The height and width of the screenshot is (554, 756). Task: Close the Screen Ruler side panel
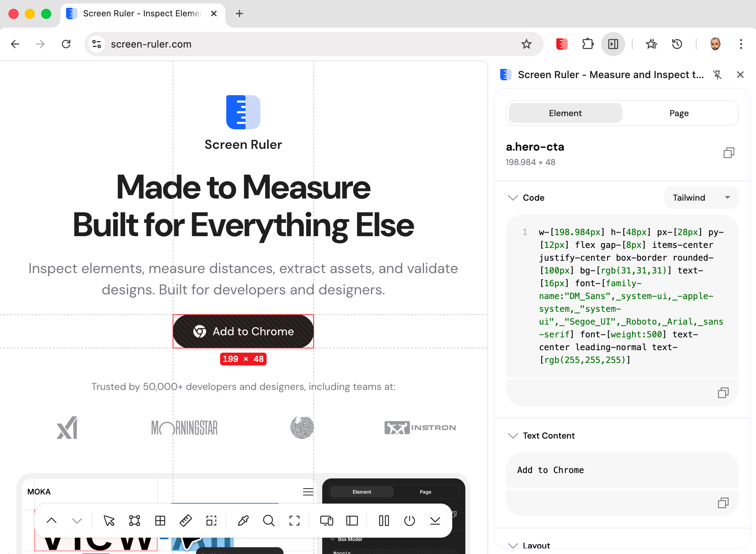click(740, 75)
